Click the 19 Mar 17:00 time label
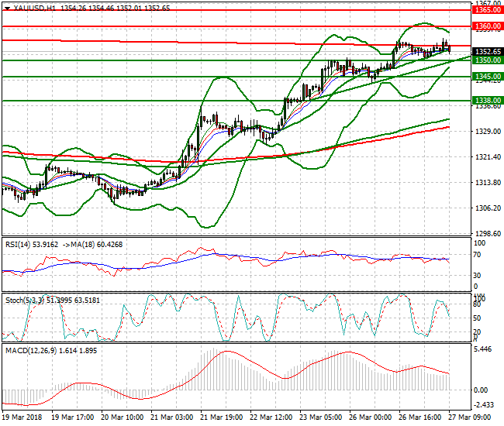504x426 pixels. coord(73,417)
